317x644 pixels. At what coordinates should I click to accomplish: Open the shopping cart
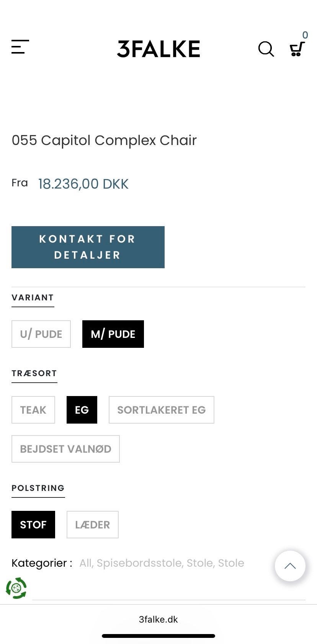click(x=297, y=49)
